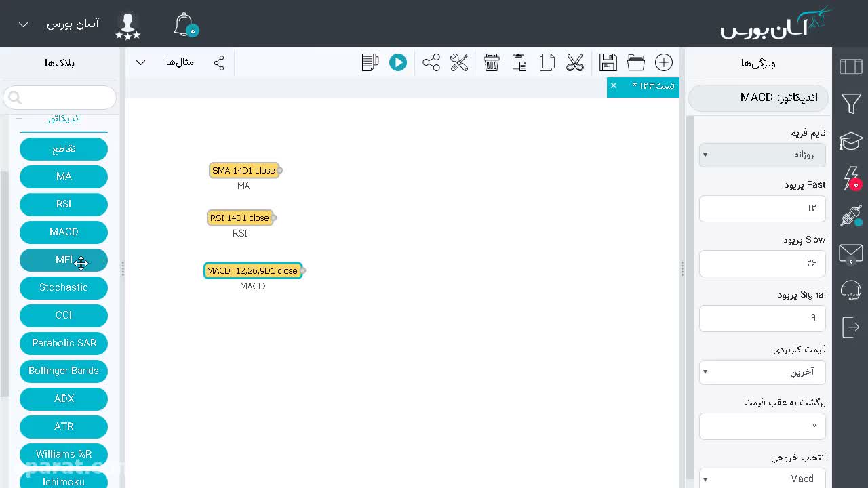The width and height of the screenshot is (868, 488).
Task: Open the notification bell
Action: [x=184, y=24]
